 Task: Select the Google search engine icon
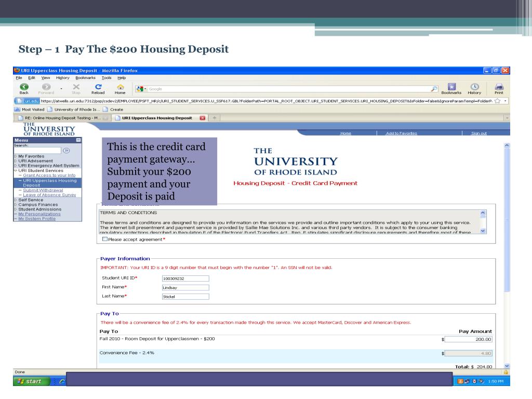139,89
